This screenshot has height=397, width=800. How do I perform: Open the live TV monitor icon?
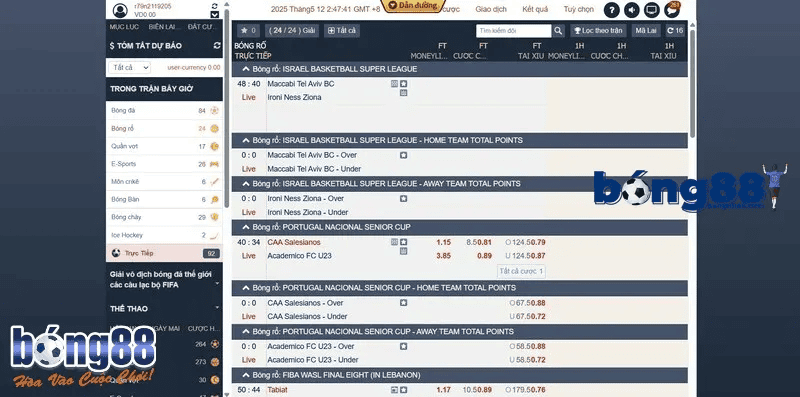click(652, 10)
